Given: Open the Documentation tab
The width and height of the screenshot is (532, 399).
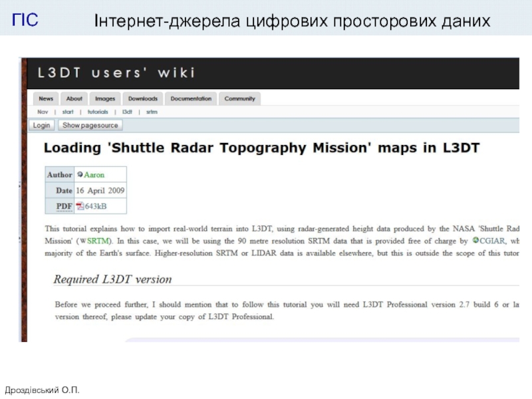Looking at the screenshot, I should click(x=191, y=98).
